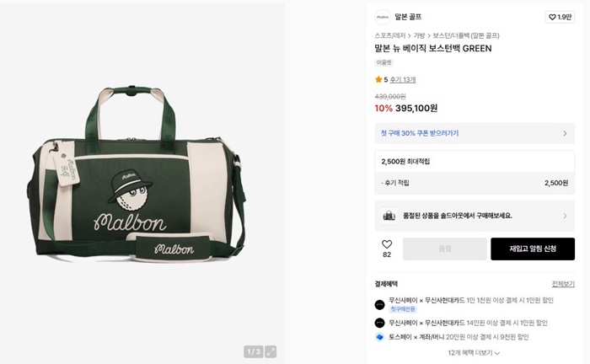Click the 재입고 알림 신청 button

533,249
